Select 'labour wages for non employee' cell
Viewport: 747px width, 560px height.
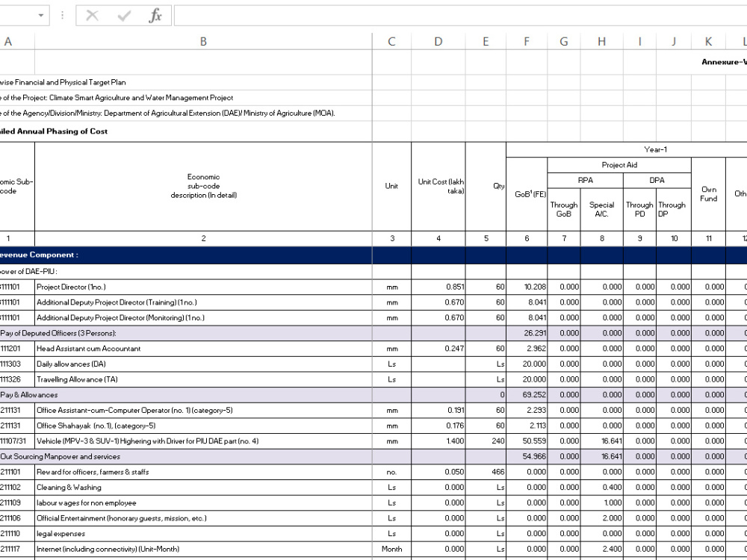point(203,503)
